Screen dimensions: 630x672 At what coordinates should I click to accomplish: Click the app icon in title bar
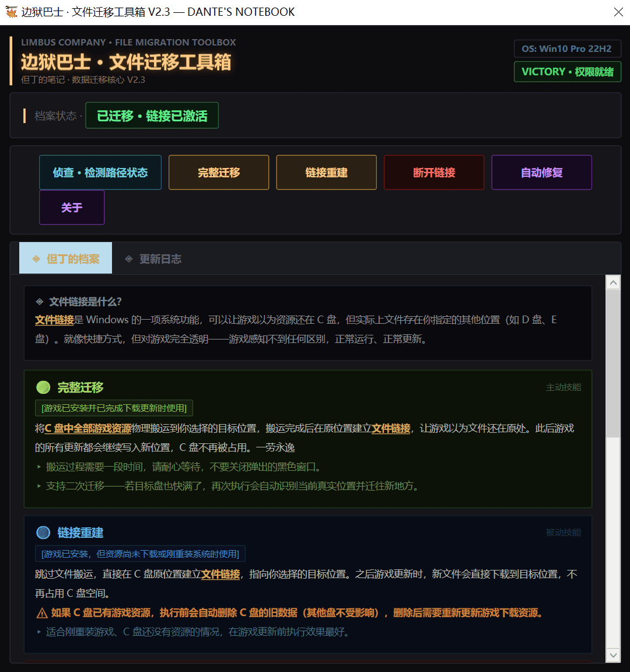coord(12,12)
